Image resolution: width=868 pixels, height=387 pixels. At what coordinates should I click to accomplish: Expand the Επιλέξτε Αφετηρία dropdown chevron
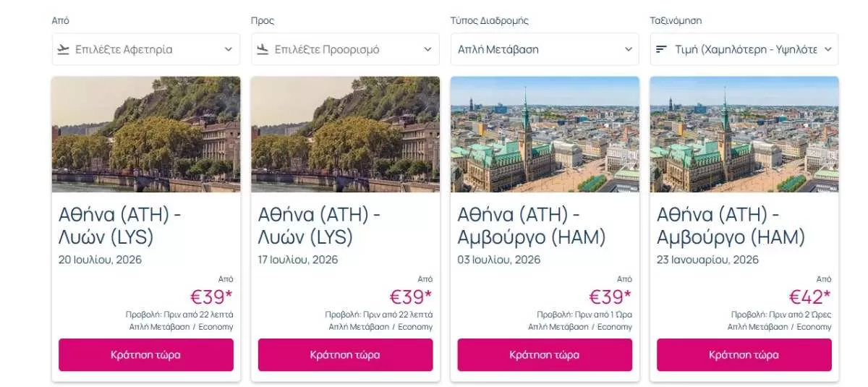pyautogui.click(x=229, y=49)
